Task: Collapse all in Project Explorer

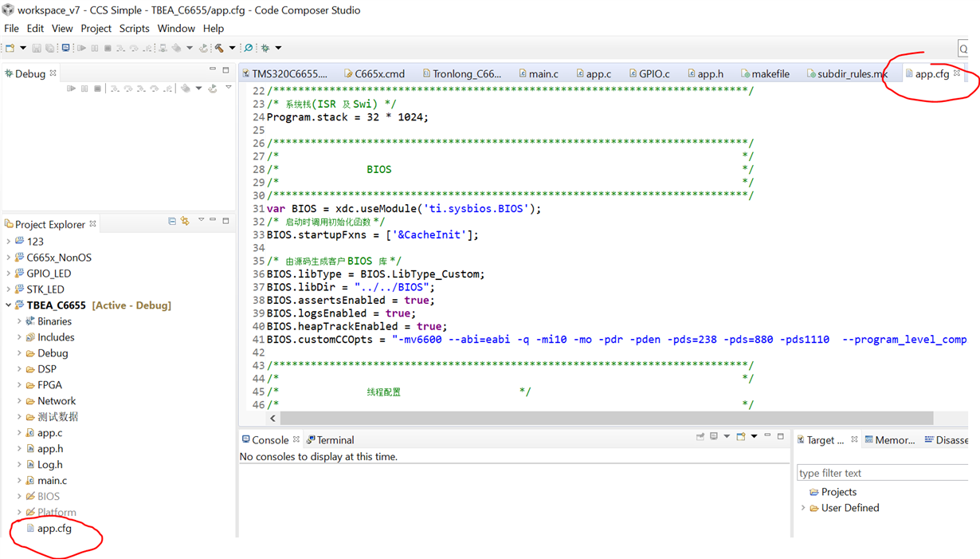Action: (x=172, y=221)
